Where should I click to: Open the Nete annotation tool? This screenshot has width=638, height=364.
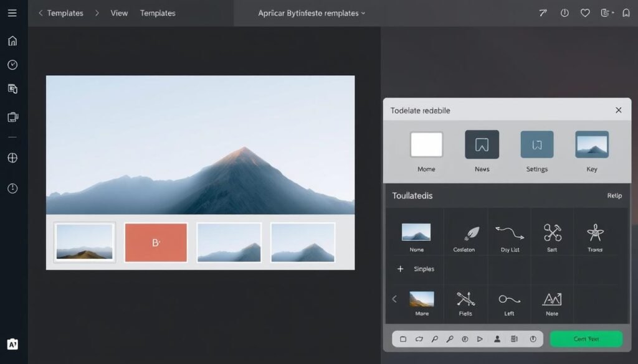[551, 301]
